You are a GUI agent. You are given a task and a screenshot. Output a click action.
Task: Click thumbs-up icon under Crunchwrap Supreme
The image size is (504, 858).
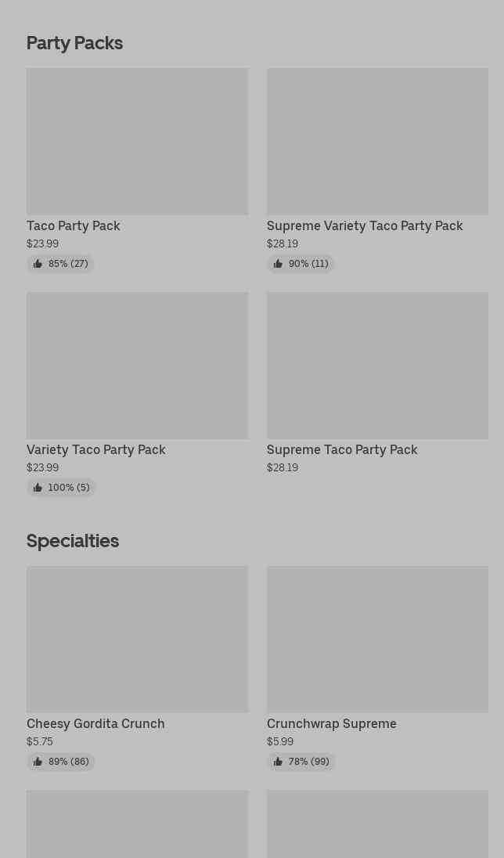[278, 762]
